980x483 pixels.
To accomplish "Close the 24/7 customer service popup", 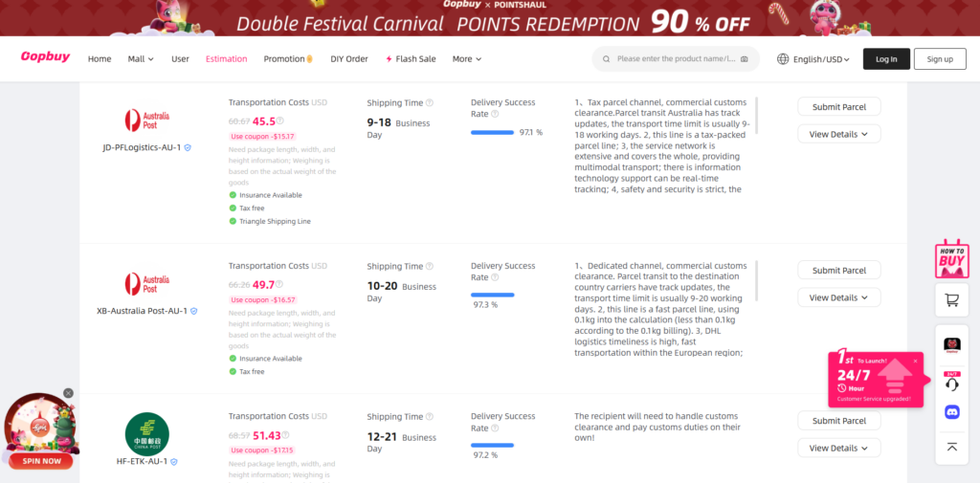I will click(x=915, y=361).
